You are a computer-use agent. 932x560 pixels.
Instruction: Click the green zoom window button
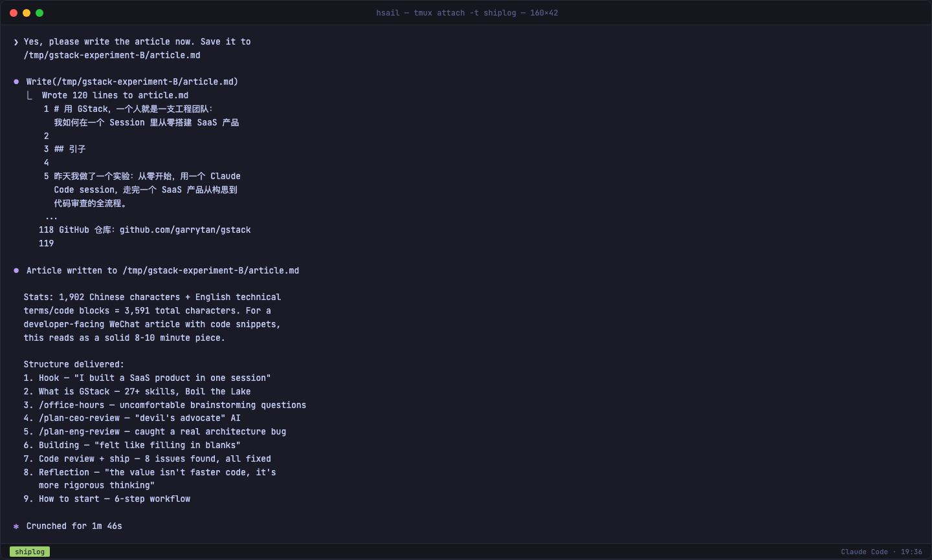(39, 13)
